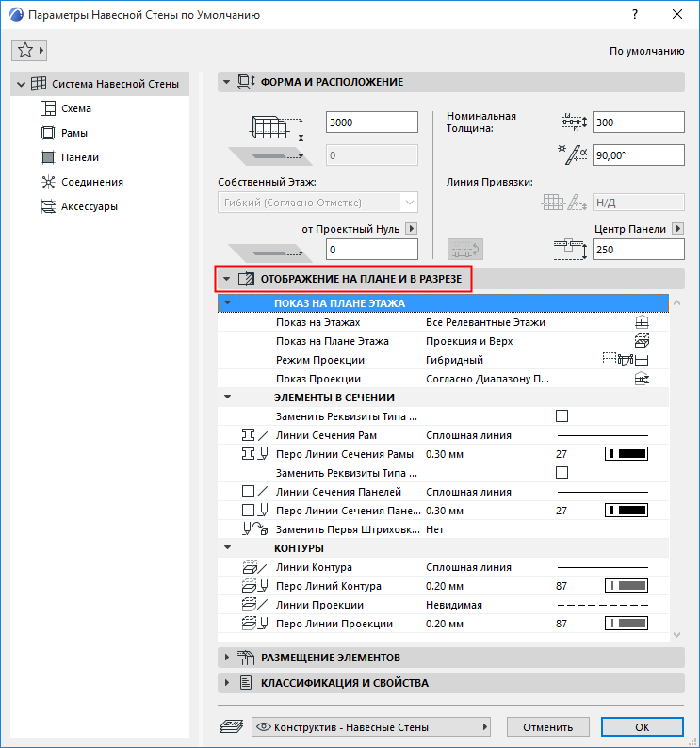The image size is (700, 748).
Task: Collapse ЭЛЕМЕНТЫ В СЕЧЕНИИ group
Action: 228,397
